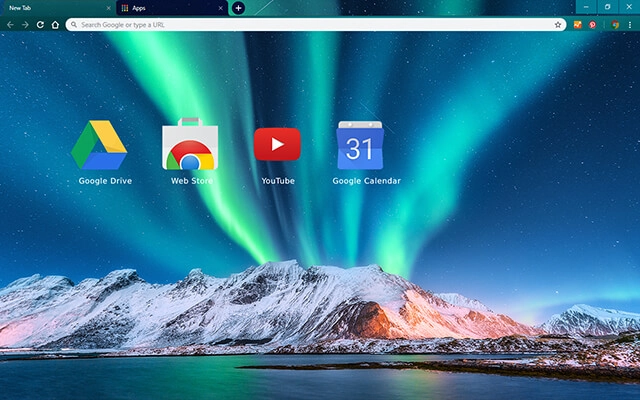Open the Google Calendar app
This screenshot has height=400, width=640.
click(360, 145)
